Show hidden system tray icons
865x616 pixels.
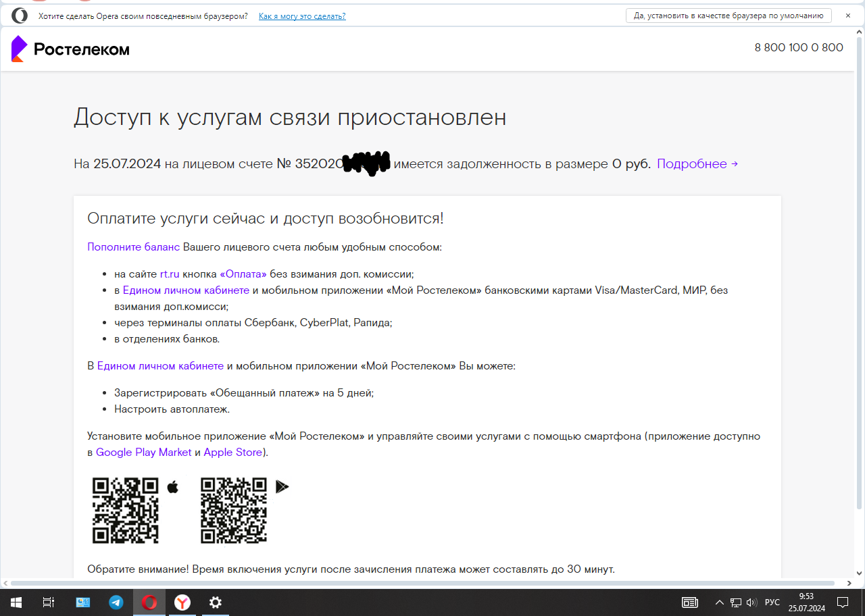pyautogui.click(x=719, y=602)
